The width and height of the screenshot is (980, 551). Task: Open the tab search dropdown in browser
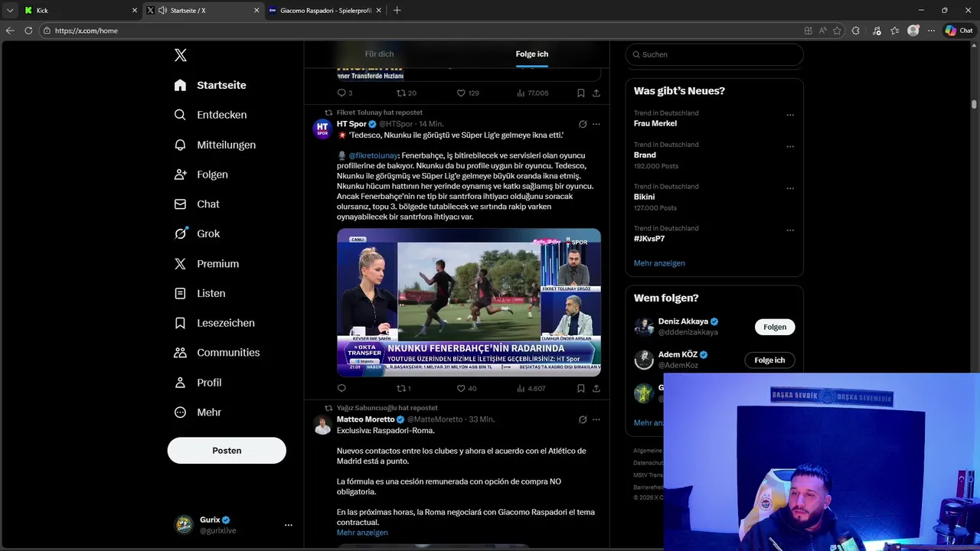coord(10,11)
